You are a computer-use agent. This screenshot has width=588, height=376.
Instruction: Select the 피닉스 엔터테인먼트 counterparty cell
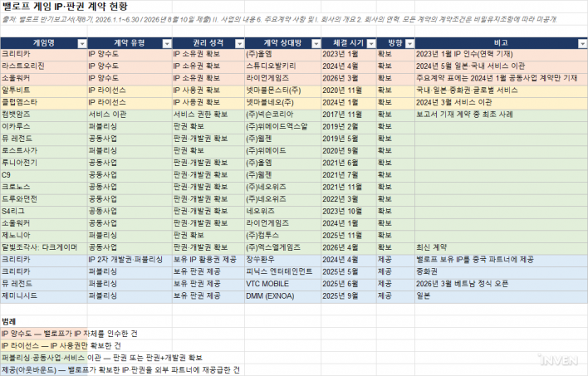[282, 271]
